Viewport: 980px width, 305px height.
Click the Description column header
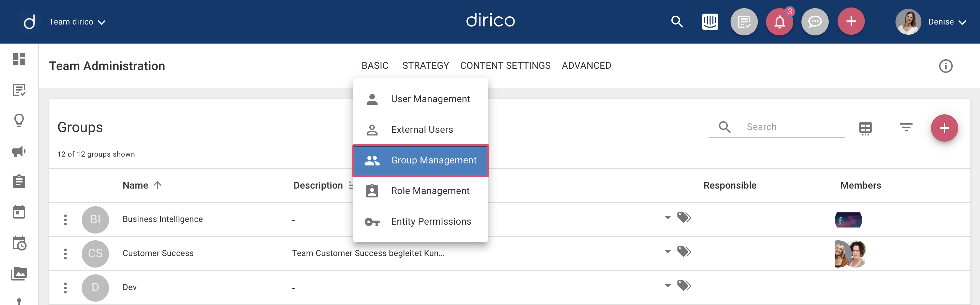tap(318, 186)
